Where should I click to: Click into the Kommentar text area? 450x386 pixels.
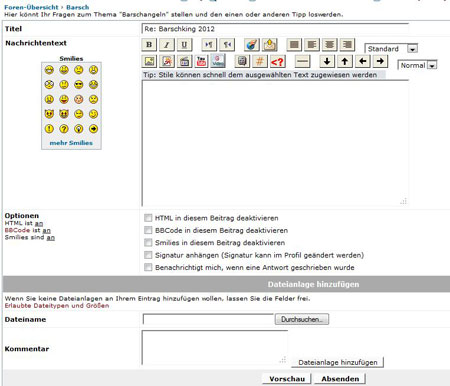[215, 348]
